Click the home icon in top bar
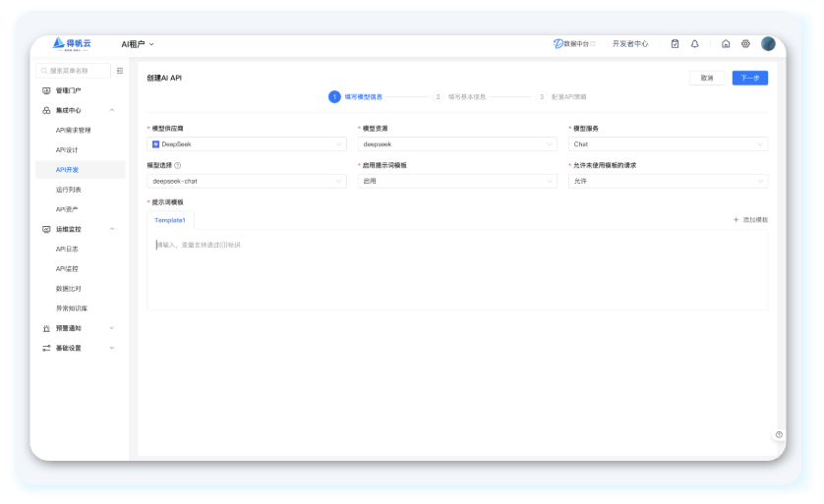This screenshot has width=824, height=504. (x=726, y=44)
